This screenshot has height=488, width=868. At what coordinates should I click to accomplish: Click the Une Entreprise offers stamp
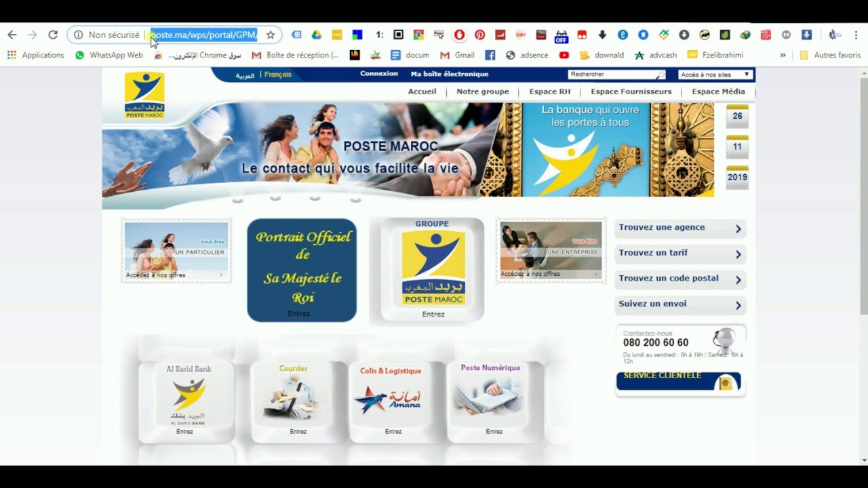click(551, 250)
